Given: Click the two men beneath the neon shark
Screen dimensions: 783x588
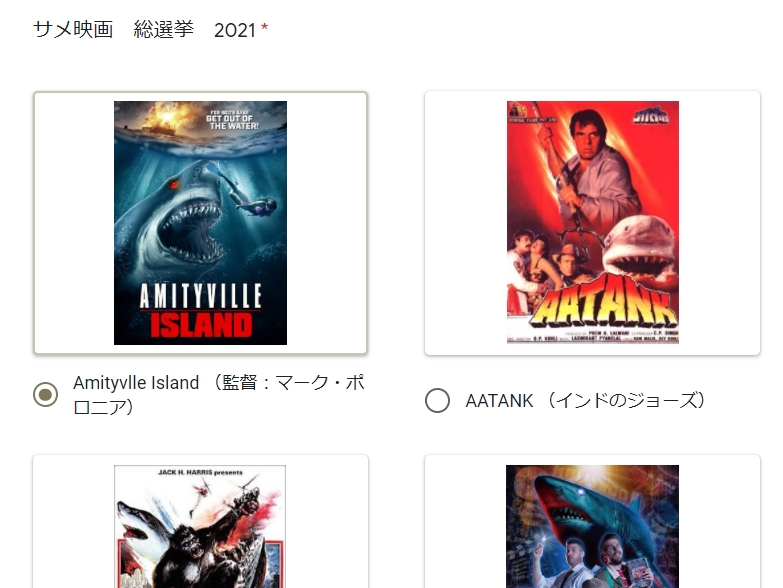Looking at the screenshot, I should click(x=593, y=562).
